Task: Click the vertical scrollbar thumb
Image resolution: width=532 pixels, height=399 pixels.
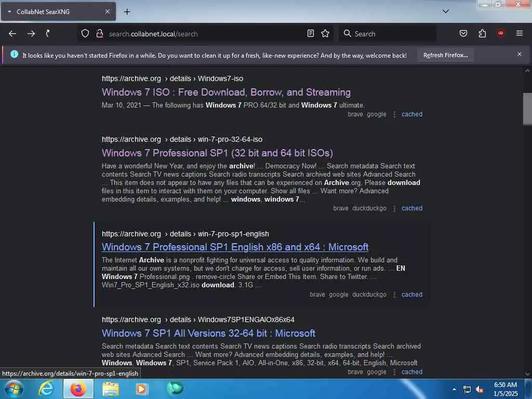Action: click(x=527, y=109)
